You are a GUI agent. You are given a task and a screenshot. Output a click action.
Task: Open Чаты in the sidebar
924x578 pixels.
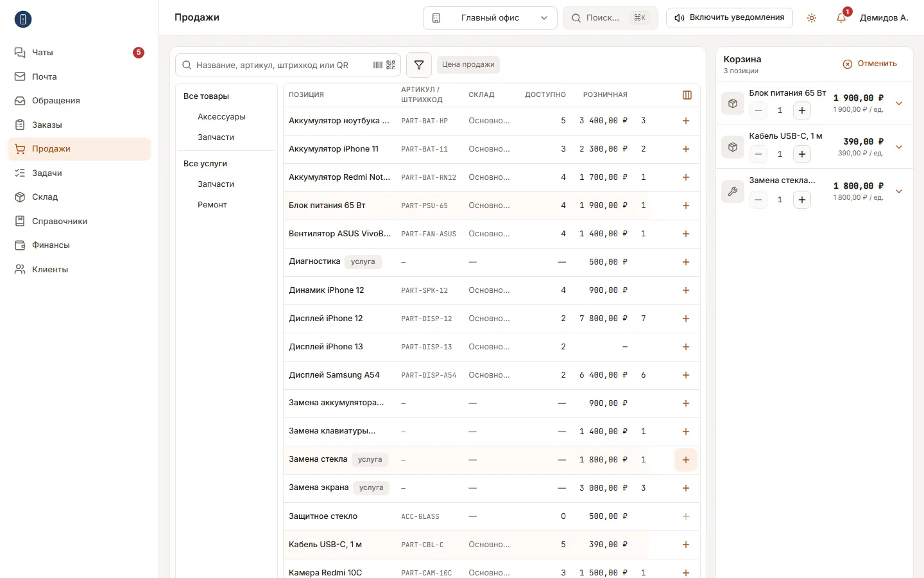(x=79, y=53)
